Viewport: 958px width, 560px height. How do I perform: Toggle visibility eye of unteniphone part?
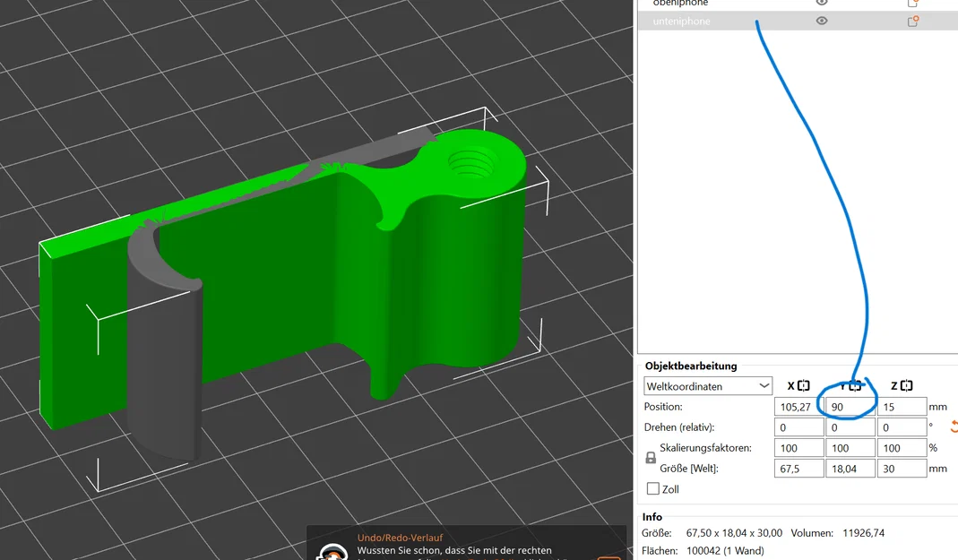(822, 21)
